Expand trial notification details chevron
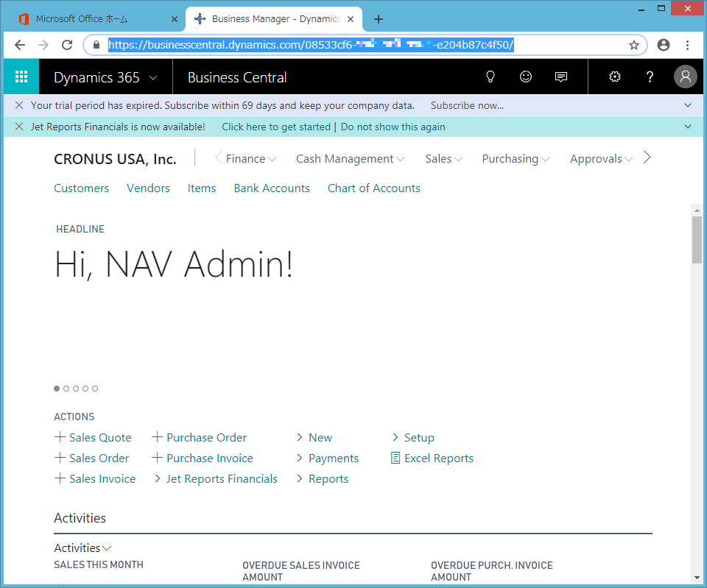This screenshot has width=707, height=588. tap(688, 105)
